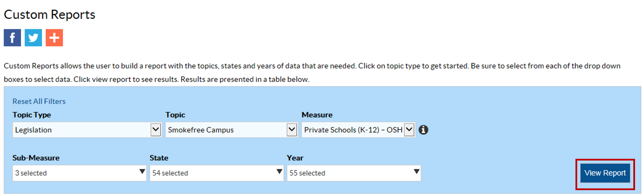Click the Sub-Measure dropdown triangle
Viewport: 644px width, 196px height.
tap(142, 172)
